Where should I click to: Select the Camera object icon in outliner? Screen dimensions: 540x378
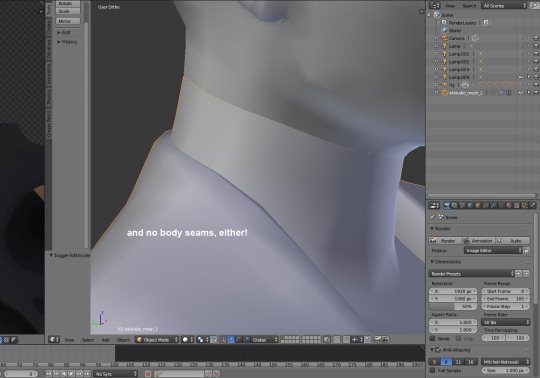(x=445, y=38)
